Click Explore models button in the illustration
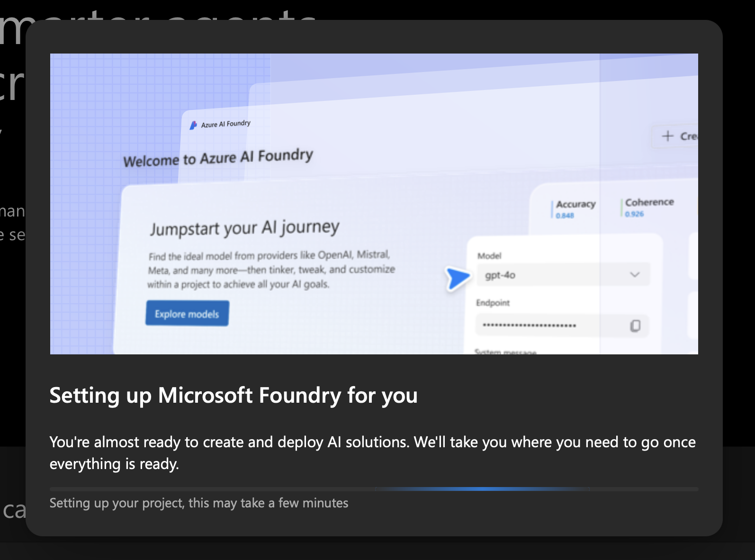This screenshot has width=755, height=560. pos(187,314)
